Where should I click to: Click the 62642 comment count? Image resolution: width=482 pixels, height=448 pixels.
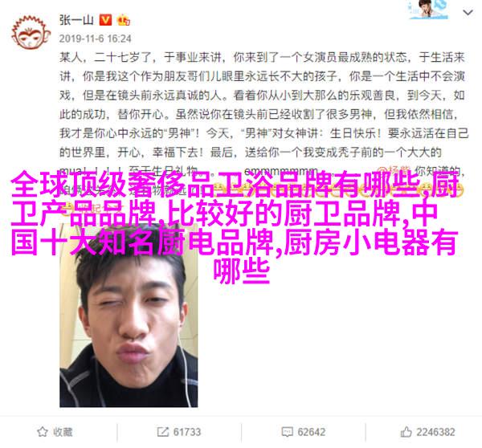tap(311, 432)
